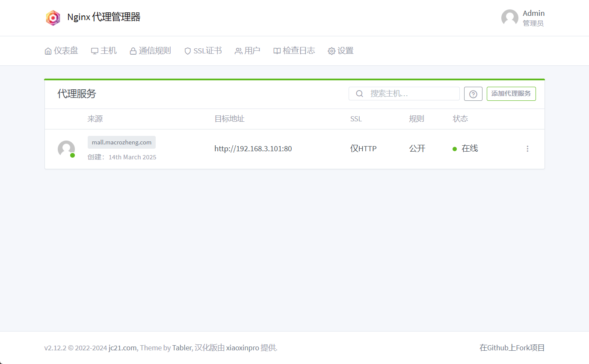This screenshot has width=589, height=364.
Task: Open the 检查日志 audit log page
Action: (x=294, y=51)
